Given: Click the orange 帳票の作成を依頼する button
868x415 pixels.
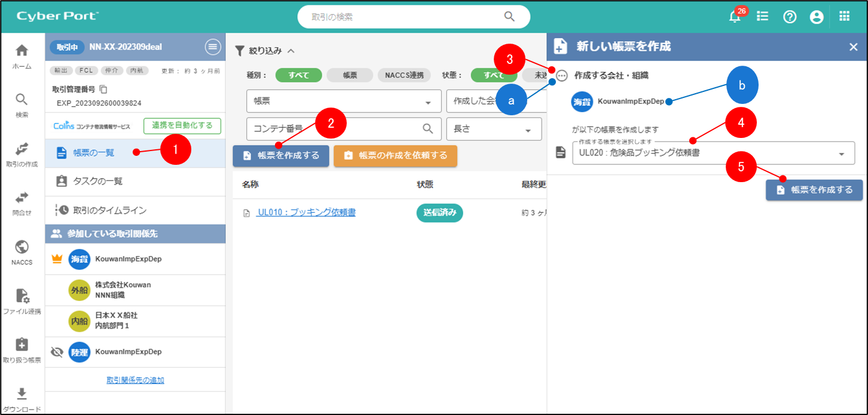Looking at the screenshot, I should (x=395, y=156).
